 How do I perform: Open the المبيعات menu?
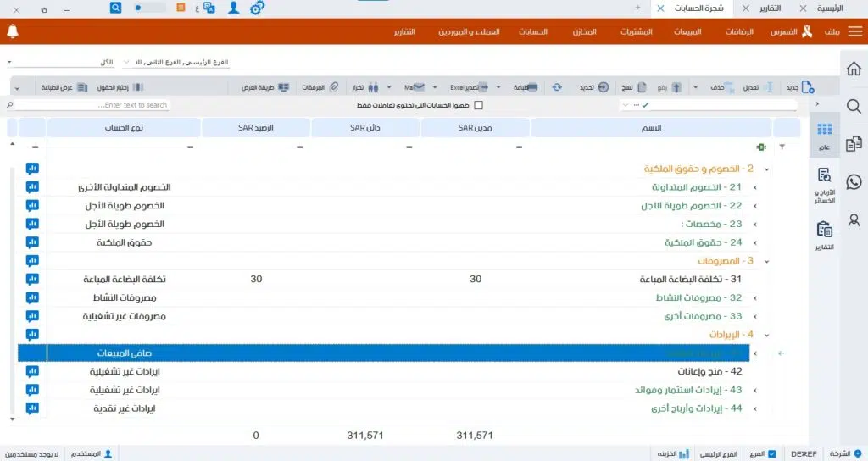click(686, 32)
